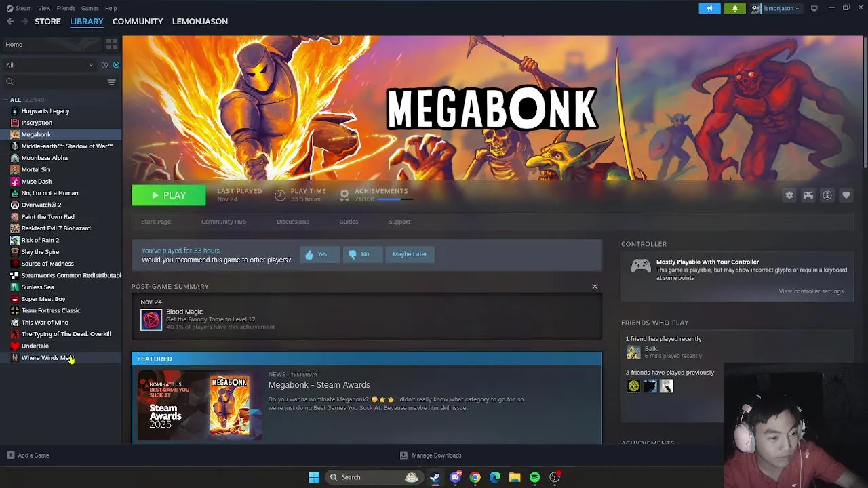Open Big Picture mode monitor icon
The height and width of the screenshot is (488, 868).
click(x=814, y=8)
